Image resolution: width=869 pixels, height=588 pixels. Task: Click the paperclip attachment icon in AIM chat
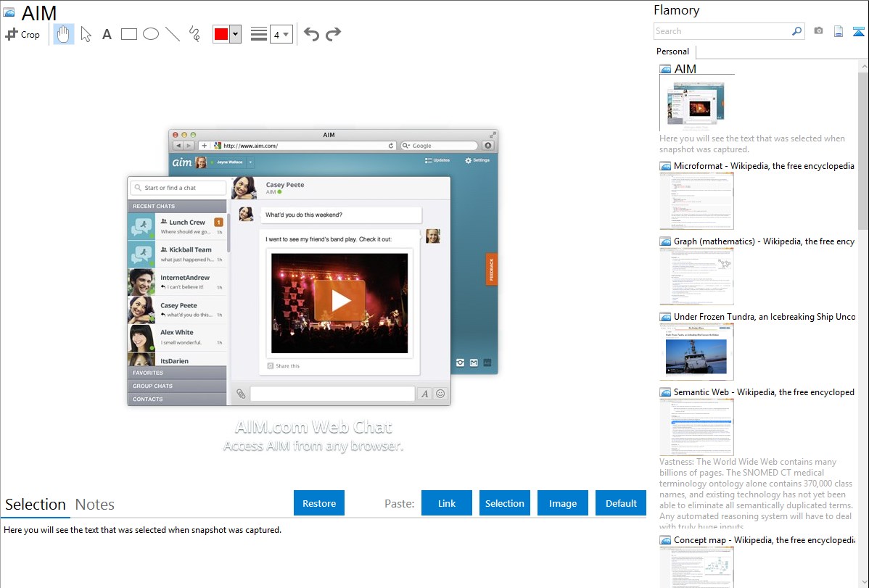coord(241,394)
